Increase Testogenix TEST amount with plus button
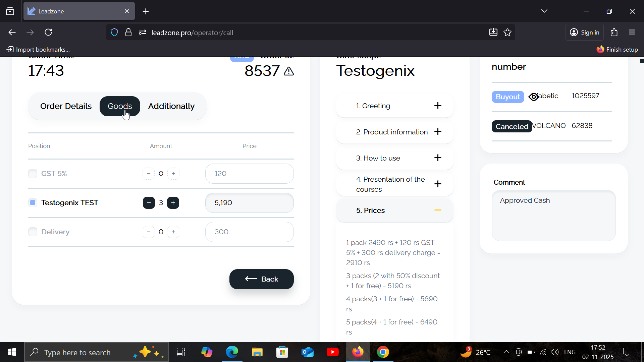Viewport: 644px width, 362px height. point(173,203)
